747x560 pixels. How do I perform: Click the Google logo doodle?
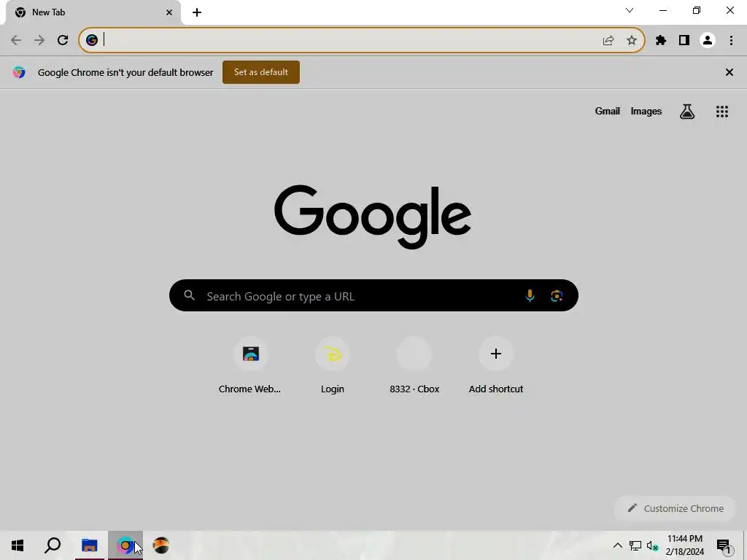click(x=373, y=217)
